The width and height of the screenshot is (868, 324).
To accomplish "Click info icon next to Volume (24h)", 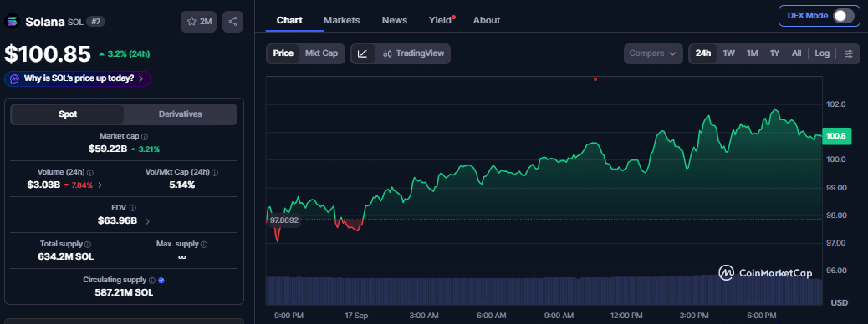I will (90, 173).
